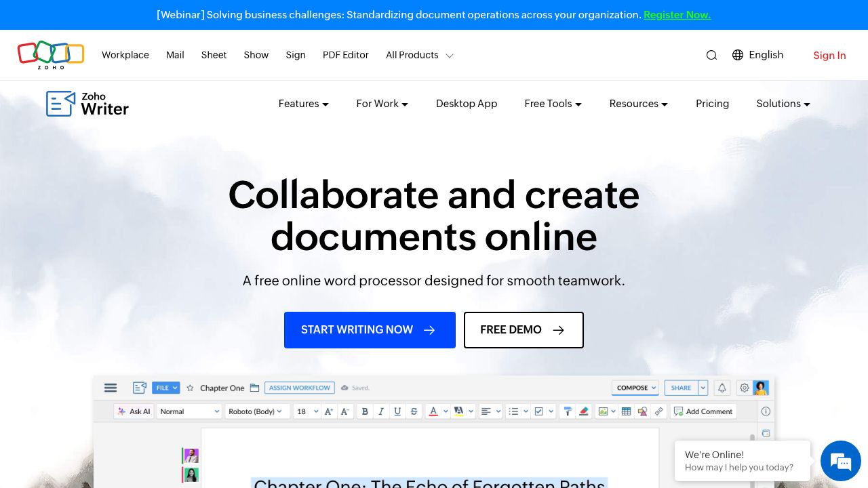This screenshot has height=488, width=868.
Task: Select English language option
Action: pos(766,55)
